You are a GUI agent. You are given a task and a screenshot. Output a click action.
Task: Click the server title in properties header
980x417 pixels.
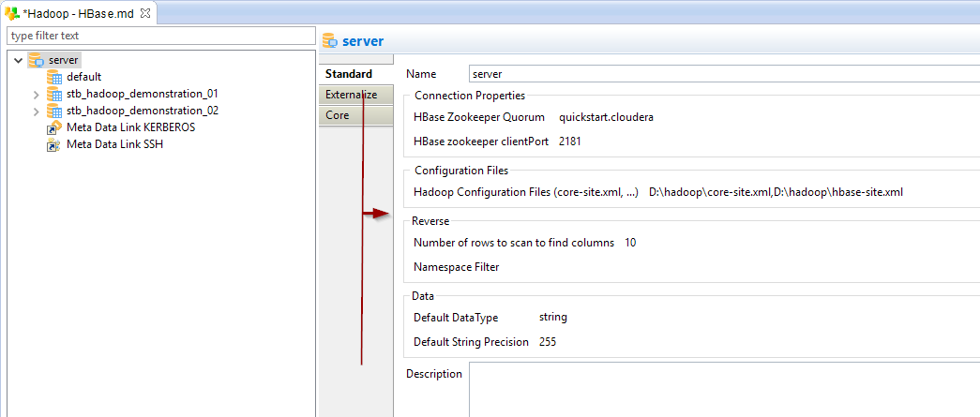click(x=363, y=42)
